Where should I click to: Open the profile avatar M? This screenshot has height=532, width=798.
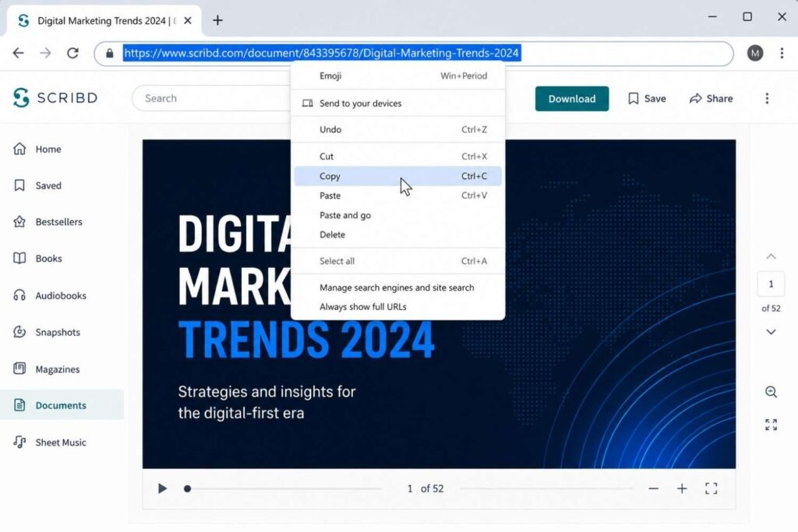[x=754, y=53]
